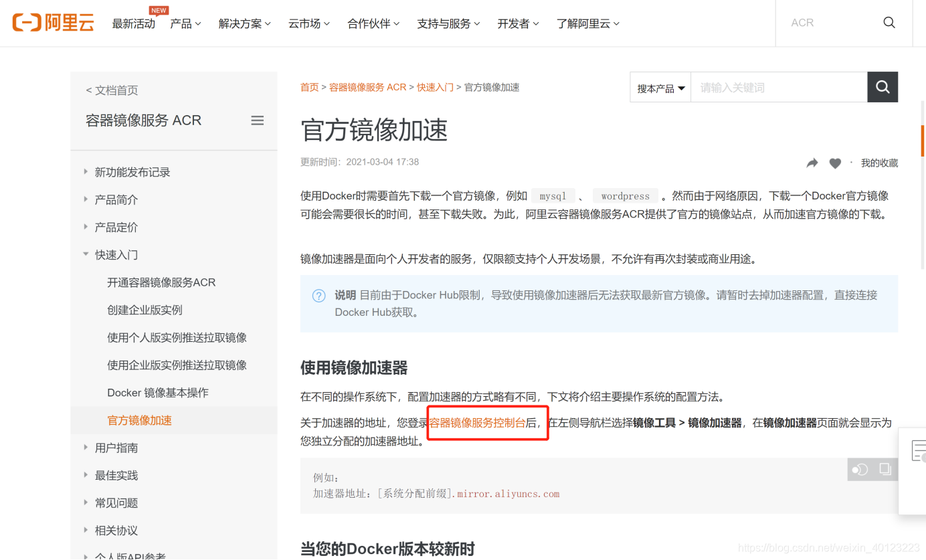Expand the 常见问题 section
The height and width of the screenshot is (560, 926).
coord(116,502)
